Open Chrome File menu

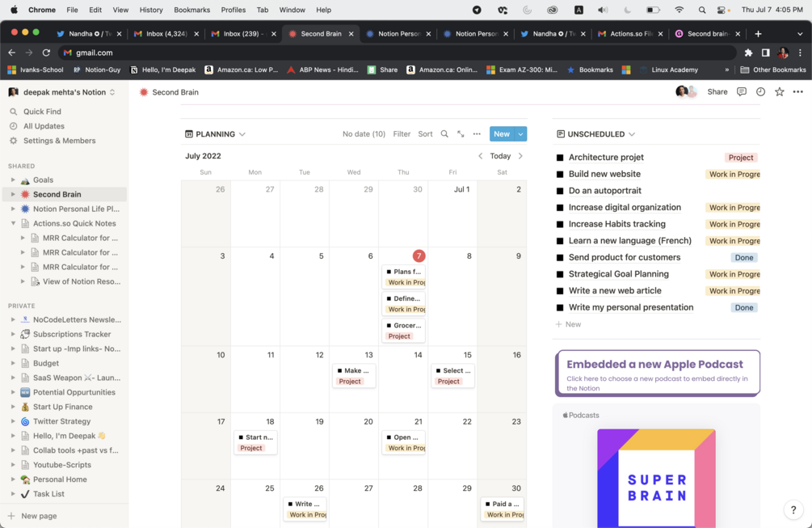click(72, 10)
